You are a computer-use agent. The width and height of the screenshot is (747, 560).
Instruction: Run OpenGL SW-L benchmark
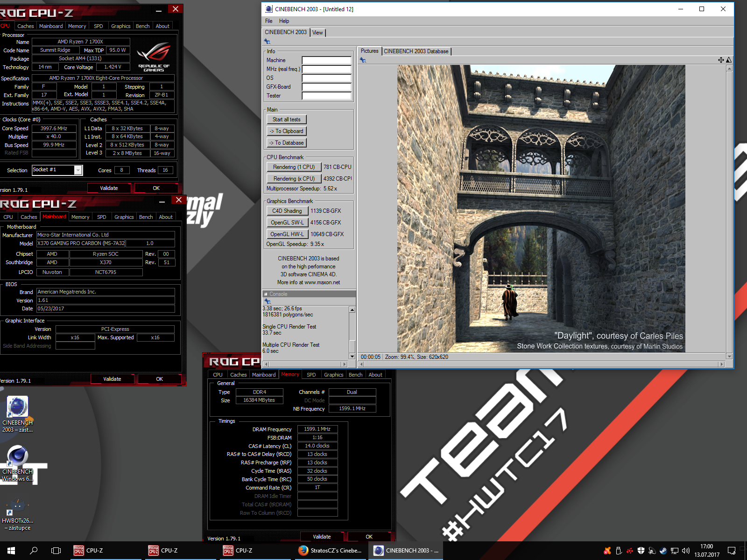[x=287, y=223]
